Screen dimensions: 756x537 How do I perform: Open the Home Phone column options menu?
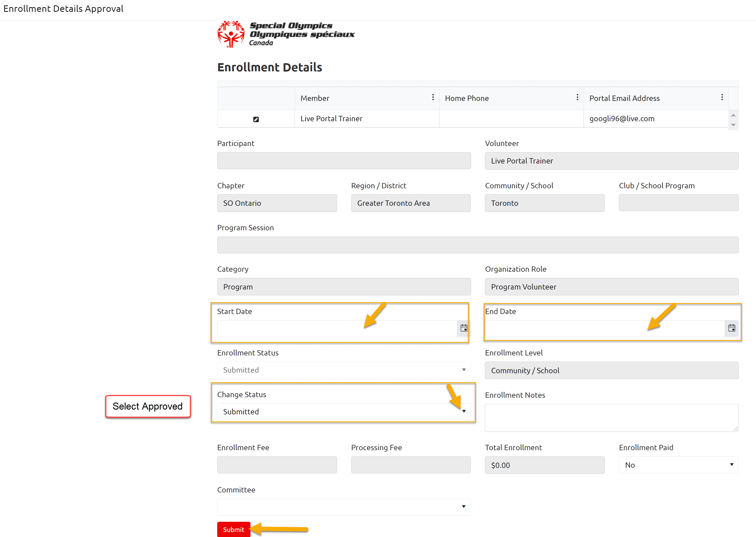577,97
